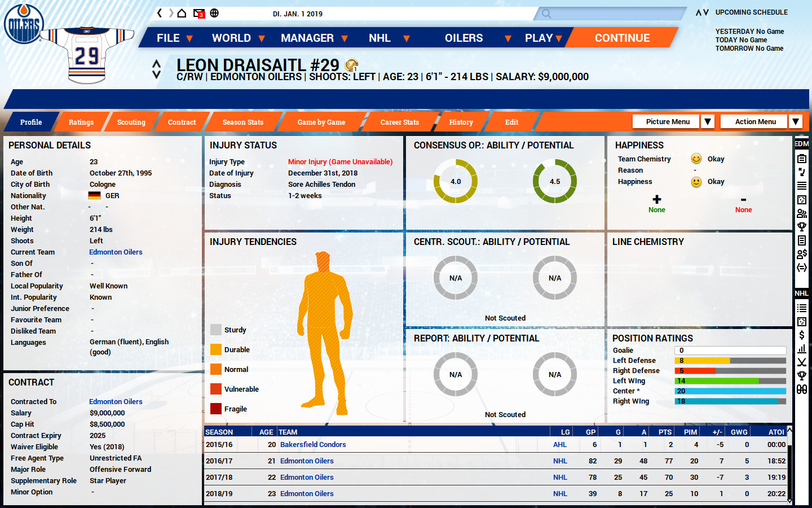Click the down chevron to view next player
Screen dimensions: 812x508
coord(156,74)
